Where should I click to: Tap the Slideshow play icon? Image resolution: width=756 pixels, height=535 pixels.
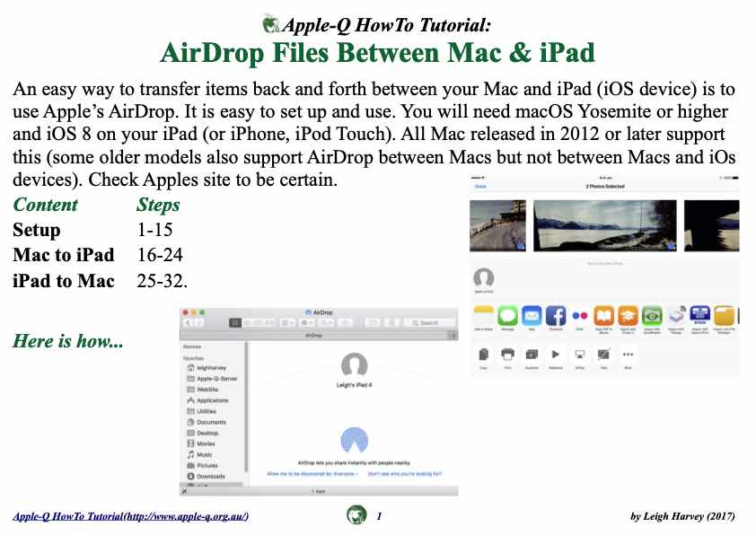pyautogui.click(x=556, y=355)
